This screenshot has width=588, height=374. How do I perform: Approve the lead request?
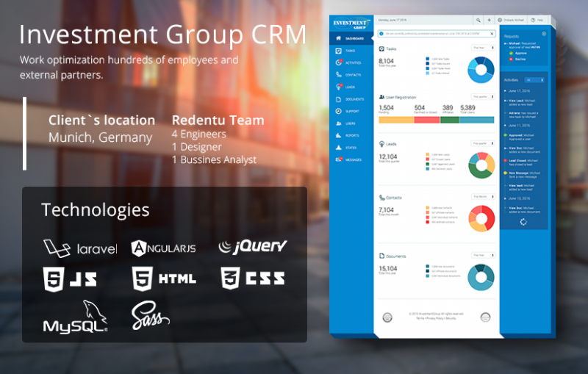click(x=518, y=53)
